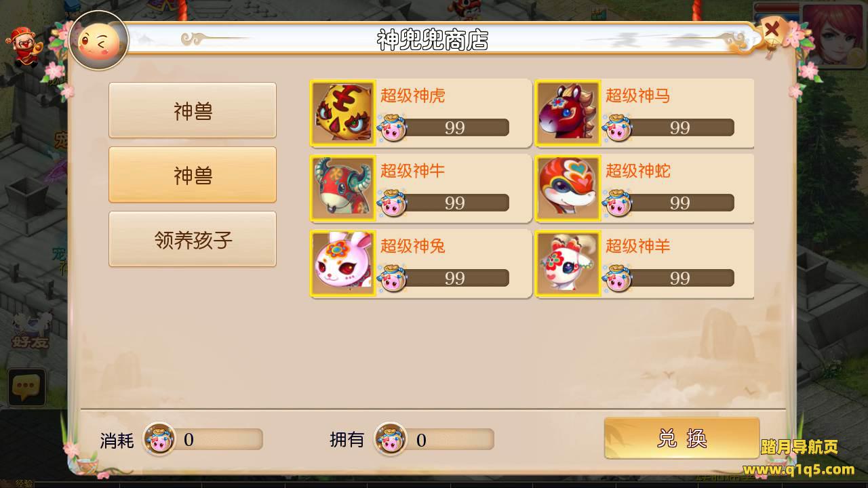The image size is (868, 488).
Task: Click the 兑换 exchange button
Action: [x=682, y=439]
